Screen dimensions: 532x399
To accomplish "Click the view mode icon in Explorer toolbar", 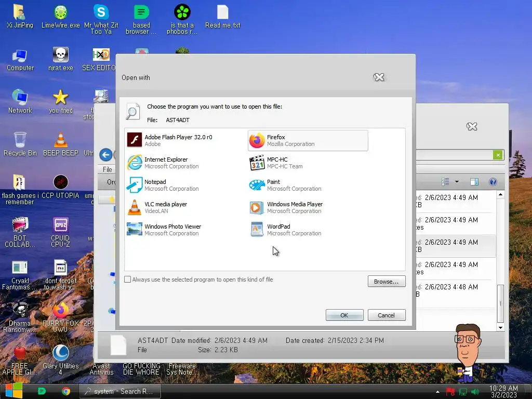I will point(445,182).
